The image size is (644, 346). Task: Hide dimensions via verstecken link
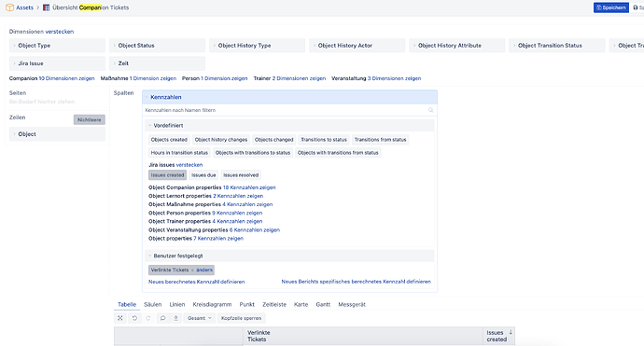[x=60, y=32]
